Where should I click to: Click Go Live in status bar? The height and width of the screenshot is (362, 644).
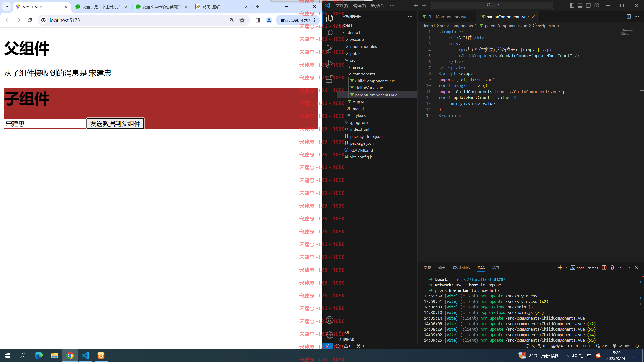(x=621, y=346)
